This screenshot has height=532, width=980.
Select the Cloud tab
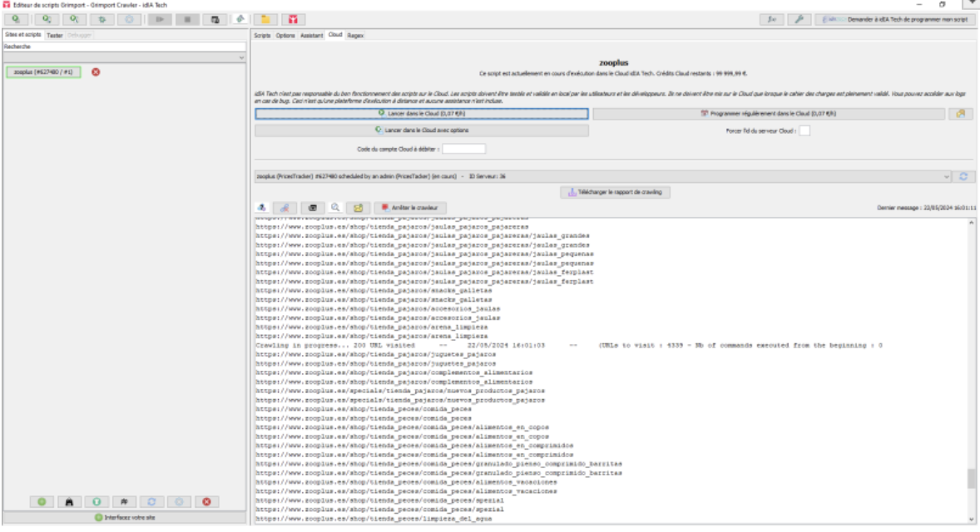pyautogui.click(x=335, y=35)
